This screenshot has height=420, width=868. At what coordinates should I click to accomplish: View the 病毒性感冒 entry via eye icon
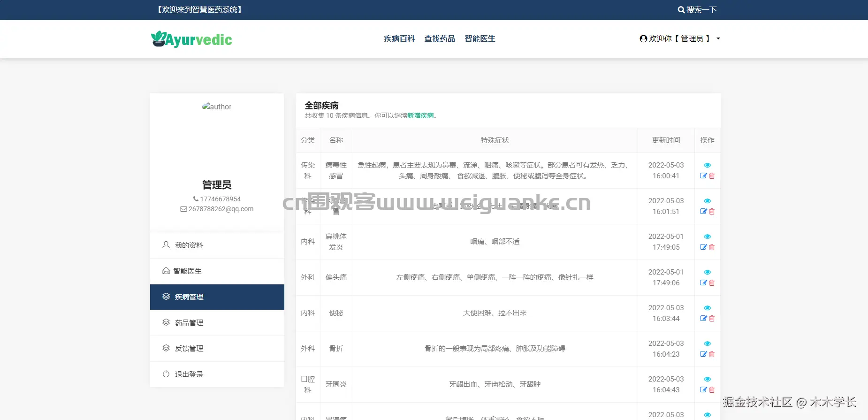pos(708,165)
